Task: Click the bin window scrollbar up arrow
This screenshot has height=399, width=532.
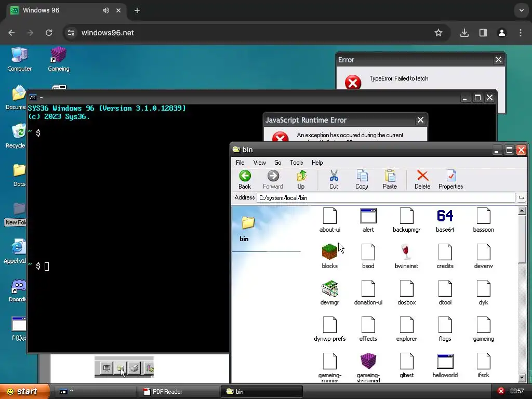Action: pos(522,211)
